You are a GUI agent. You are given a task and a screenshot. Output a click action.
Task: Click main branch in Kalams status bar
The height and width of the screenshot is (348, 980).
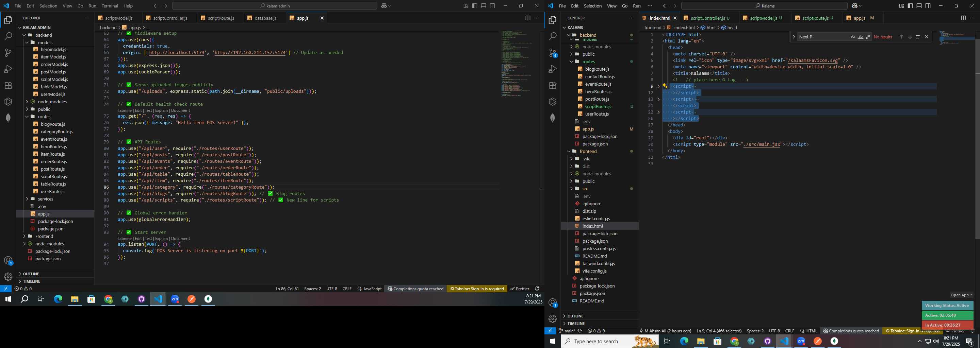tap(567, 331)
